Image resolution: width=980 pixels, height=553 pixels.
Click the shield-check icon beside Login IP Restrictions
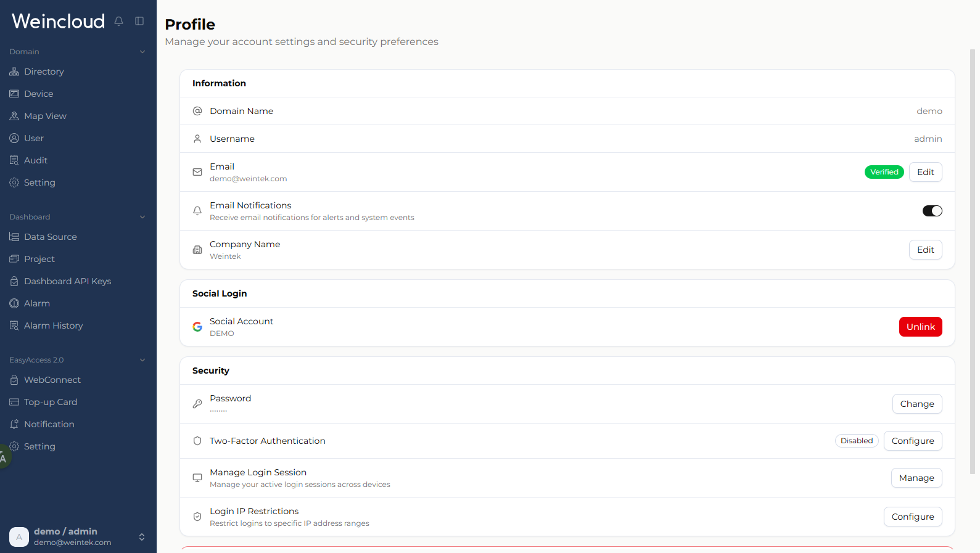coord(197,517)
